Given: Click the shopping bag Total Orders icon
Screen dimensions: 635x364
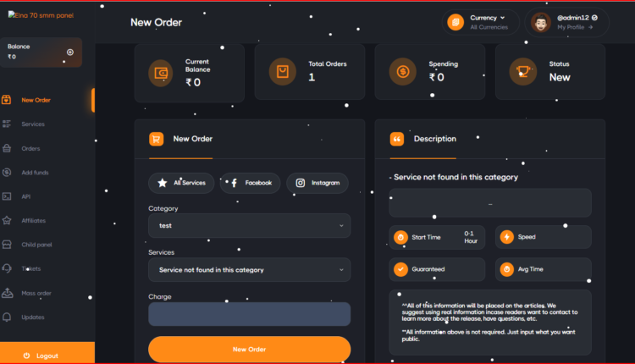Looking at the screenshot, I should pyautogui.click(x=283, y=73).
